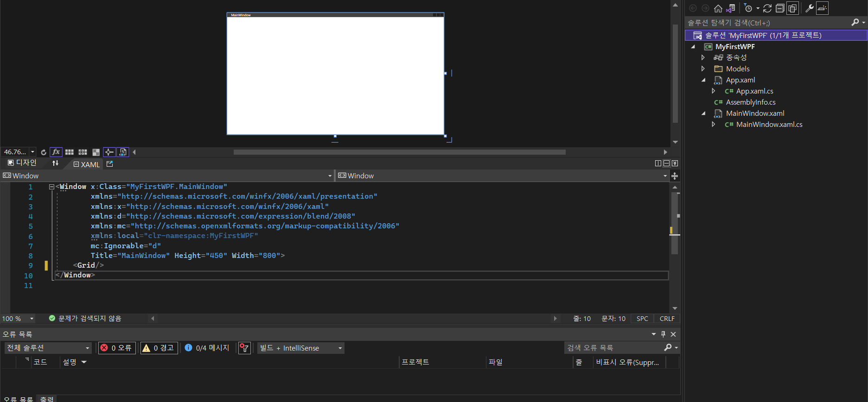
Task: Expand the 종속성 dependencies node
Action: pyautogui.click(x=703, y=57)
